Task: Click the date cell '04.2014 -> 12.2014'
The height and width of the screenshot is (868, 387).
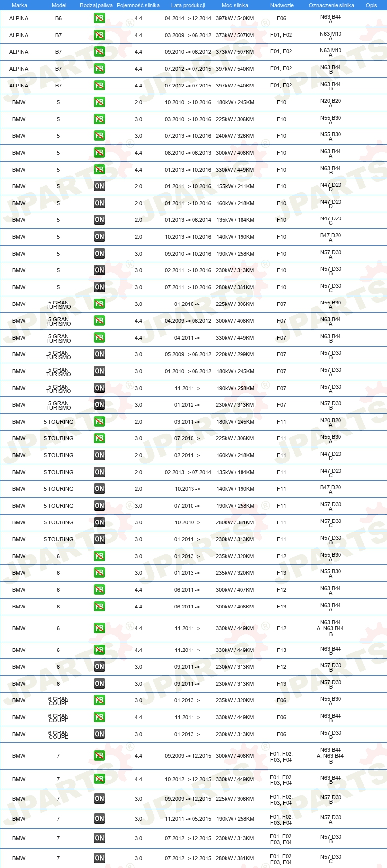Action: tap(188, 18)
